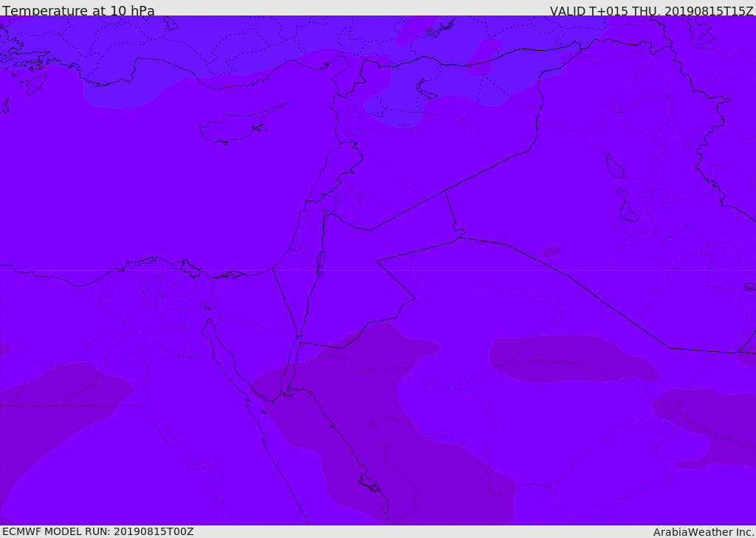Click the island of Cyprus on map

pyautogui.click(x=242, y=125)
